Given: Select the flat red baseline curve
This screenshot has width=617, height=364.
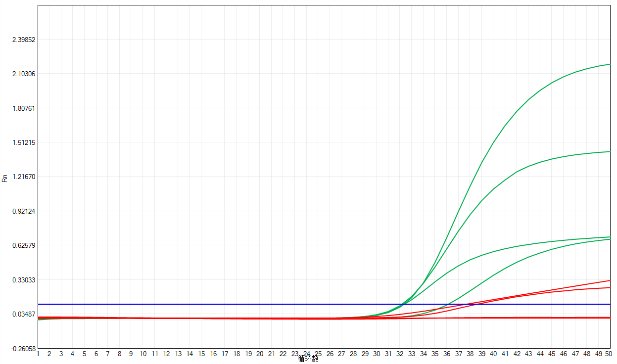Looking at the screenshot, I should click(544, 318).
